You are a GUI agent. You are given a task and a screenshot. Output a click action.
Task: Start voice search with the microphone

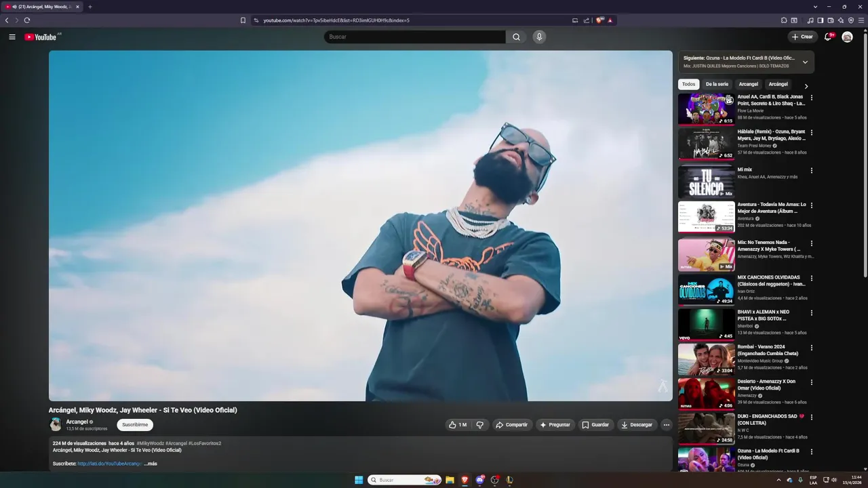[539, 37]
